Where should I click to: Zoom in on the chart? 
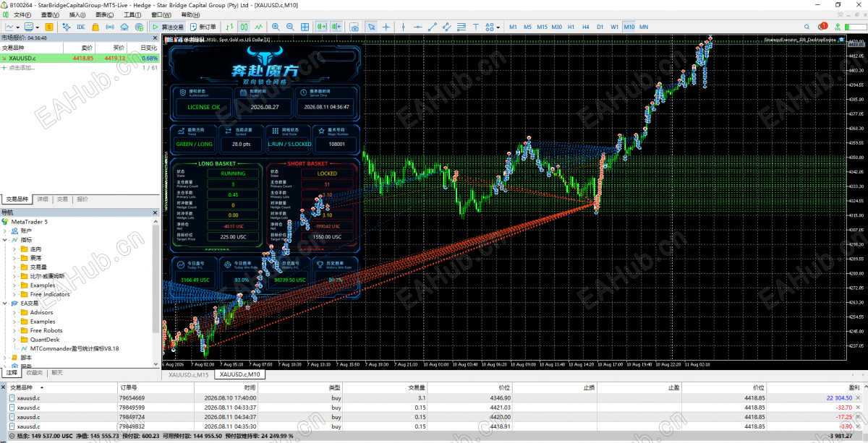(276, 27)
